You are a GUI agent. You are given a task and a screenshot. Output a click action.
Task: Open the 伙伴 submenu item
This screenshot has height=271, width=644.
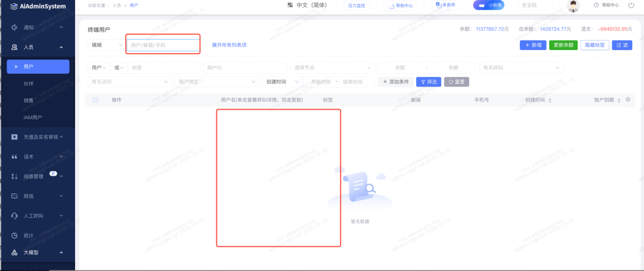29,83
